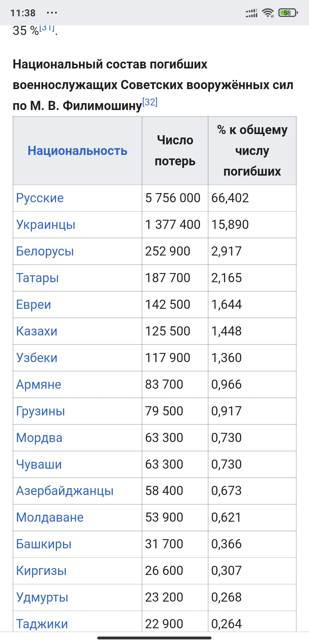Open the Грузины link
Viewport: 309px width, 644px height.
(x=40, y=411)
